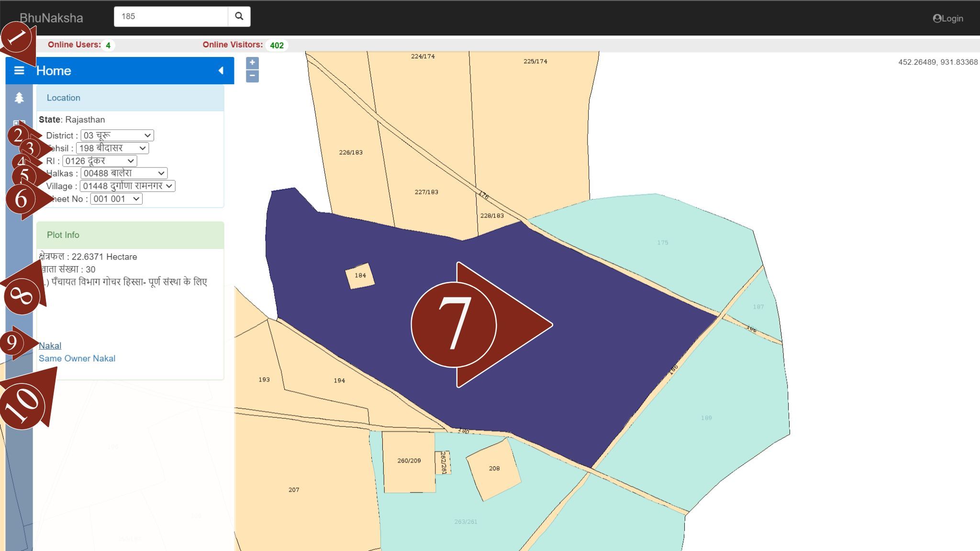Open the Halkas dropdown
The image size is (980, 551).
pos(124,173)
